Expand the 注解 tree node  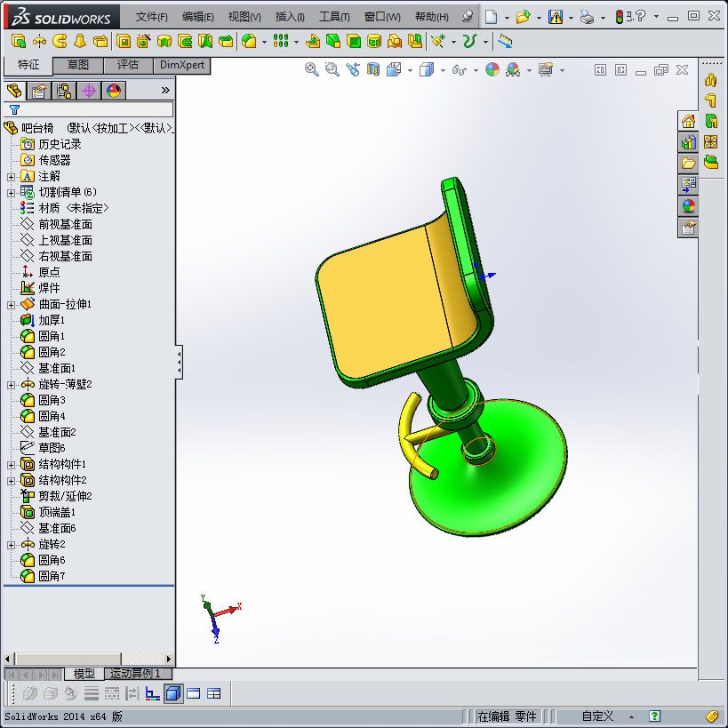pyautogui.click(x=12, y=177)
